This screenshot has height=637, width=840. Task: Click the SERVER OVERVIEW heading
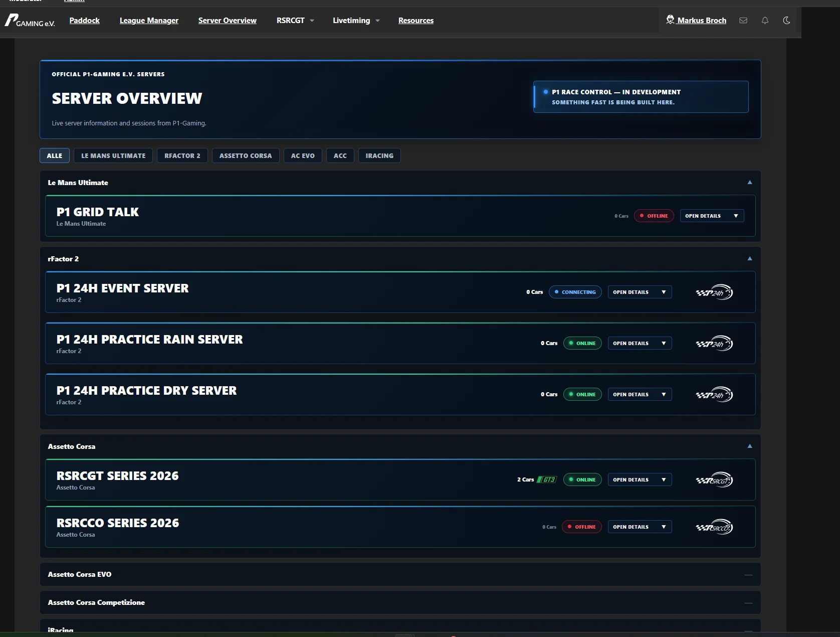(127, 98)
